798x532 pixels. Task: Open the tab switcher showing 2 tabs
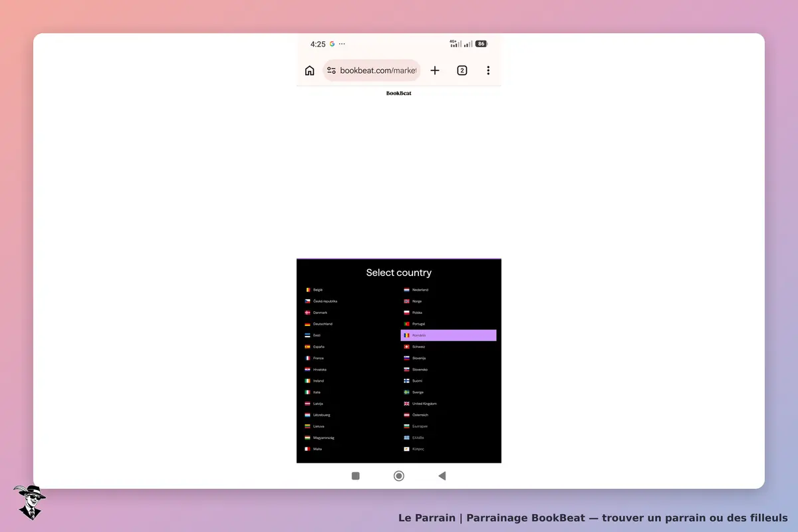pos(462,70)
